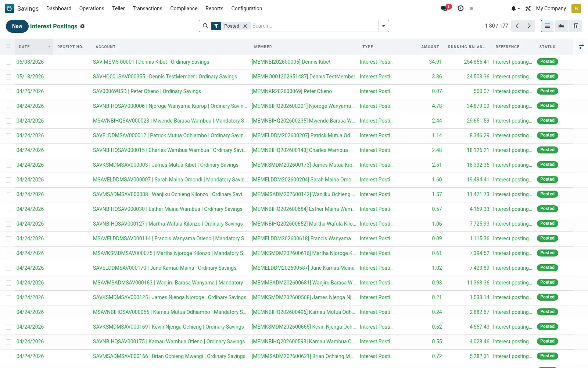Open the My Company switcher
Viewport: 588px width, 368px height.
pos(551,8)
